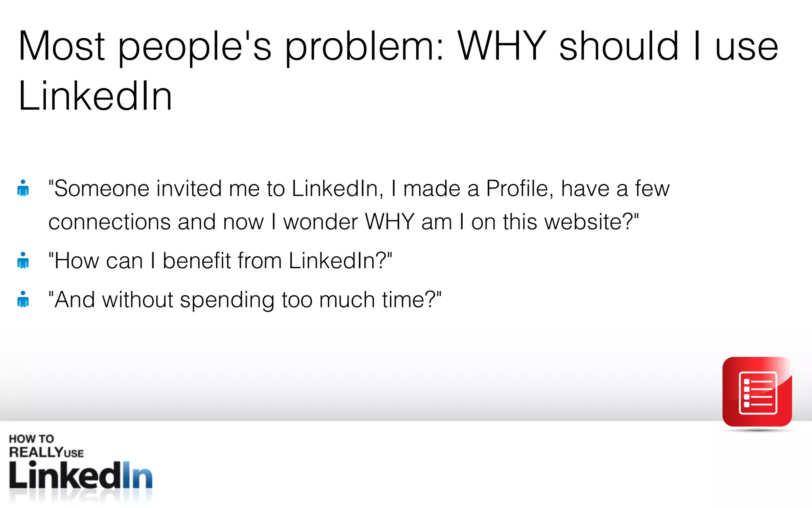
Task: Click the red checklist icon
Action: tap(757, 392)
